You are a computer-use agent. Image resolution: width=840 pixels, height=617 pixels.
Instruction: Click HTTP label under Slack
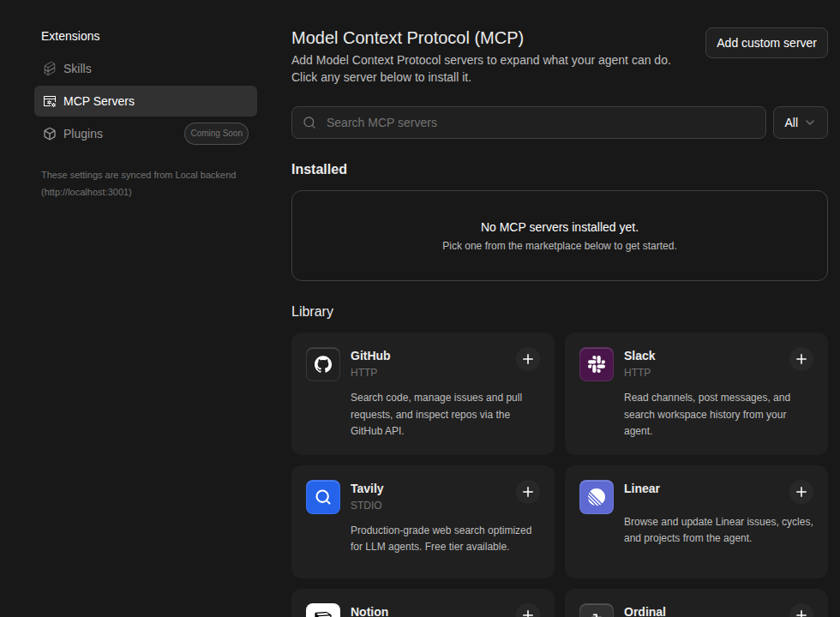click(637, 372)
